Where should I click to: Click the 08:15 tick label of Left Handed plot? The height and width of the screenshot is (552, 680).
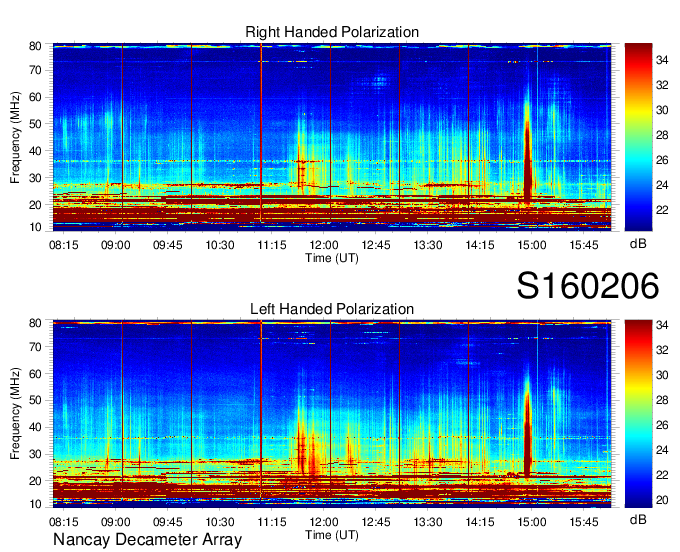(64, 522)
